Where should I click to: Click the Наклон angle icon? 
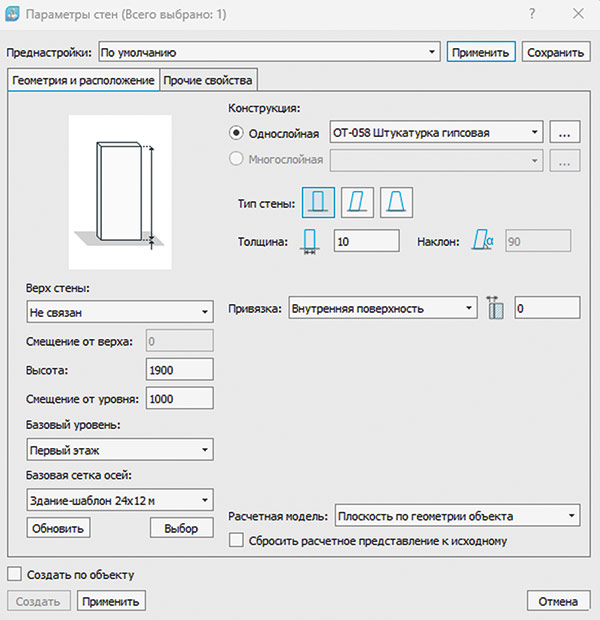[483, 241]
